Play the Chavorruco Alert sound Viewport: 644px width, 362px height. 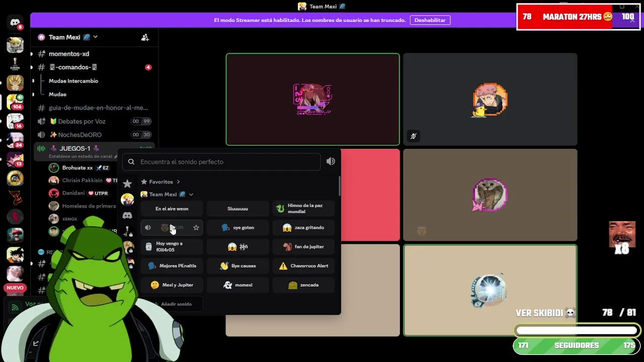pos(303,266)
